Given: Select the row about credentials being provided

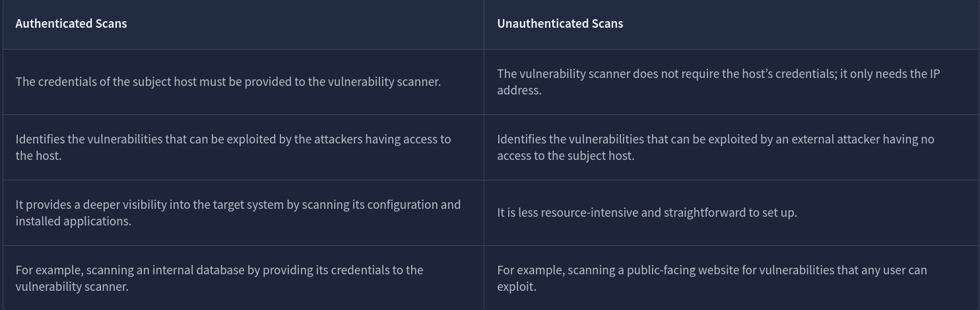Looking at the screenshot, I should click(228, 82).
